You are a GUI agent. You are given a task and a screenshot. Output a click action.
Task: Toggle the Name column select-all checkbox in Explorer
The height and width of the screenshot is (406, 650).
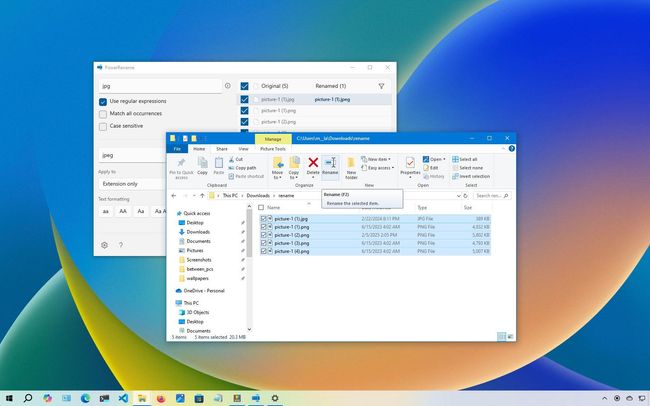[261, 207]
